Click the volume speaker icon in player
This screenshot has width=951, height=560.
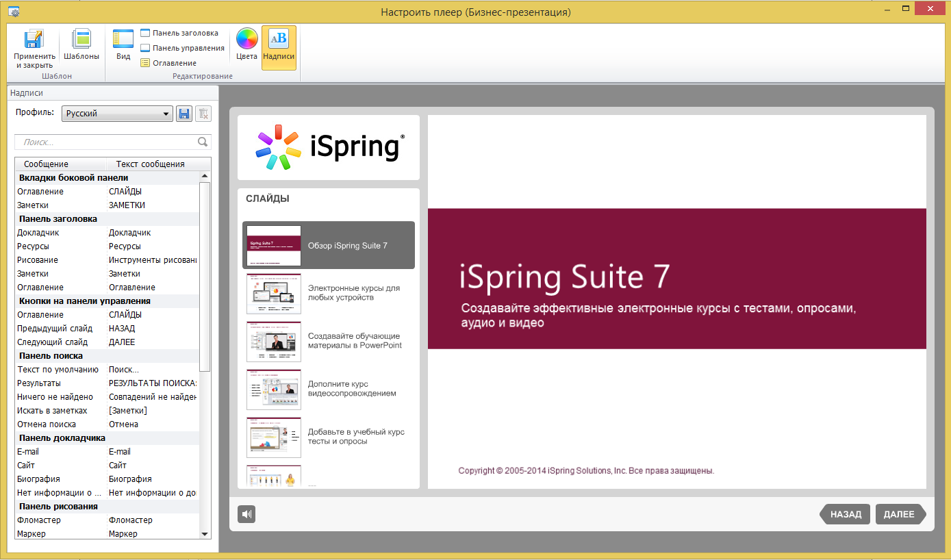click(x=246, y=514)
